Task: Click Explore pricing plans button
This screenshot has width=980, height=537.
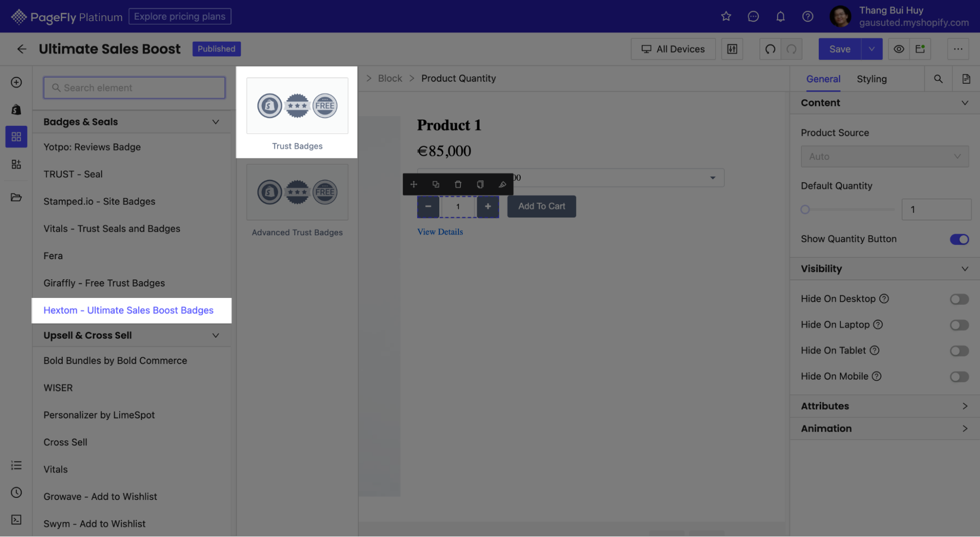Action: [179, 16]
